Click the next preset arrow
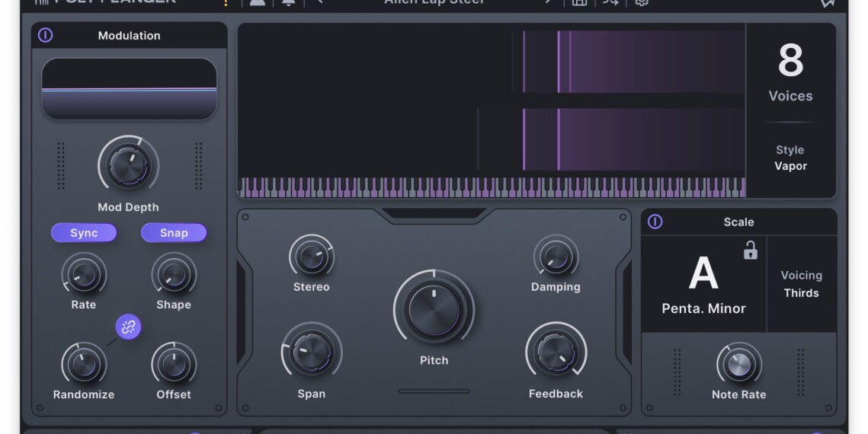Screen dimensions: 868x434 coord(548,2)
